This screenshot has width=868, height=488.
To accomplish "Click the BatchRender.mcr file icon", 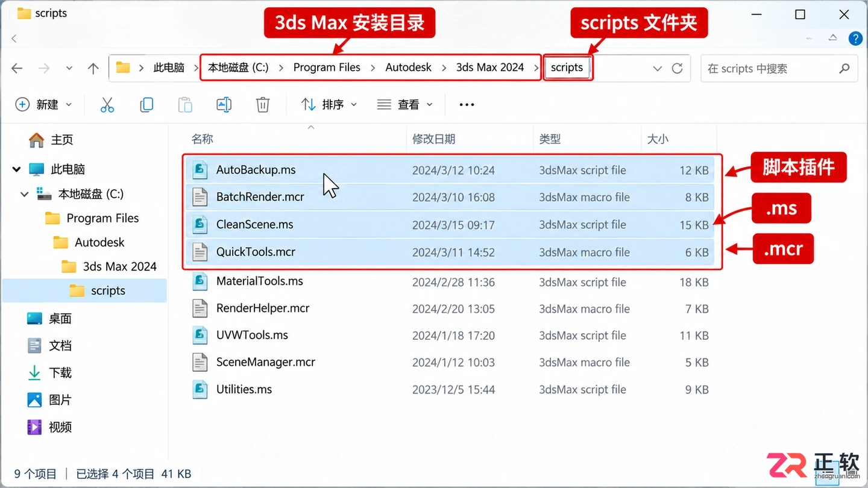I will tap(200, 197).
